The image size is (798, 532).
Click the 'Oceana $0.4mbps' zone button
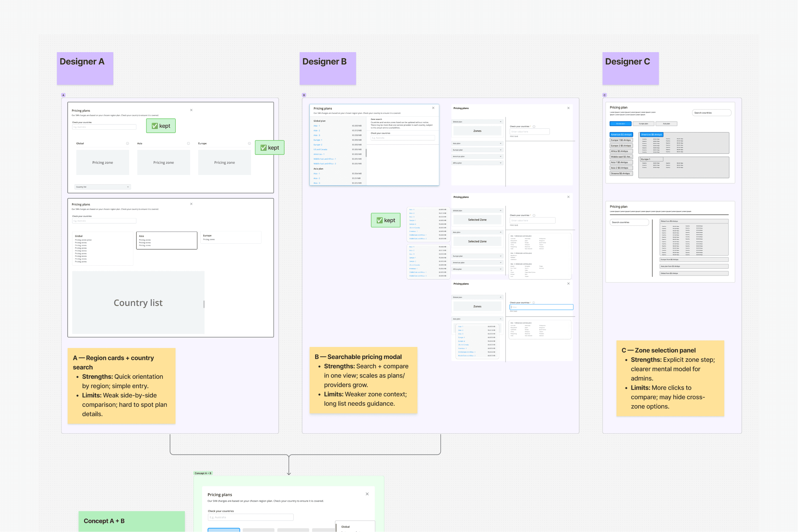pyautogui.click(x=621, y=173)
